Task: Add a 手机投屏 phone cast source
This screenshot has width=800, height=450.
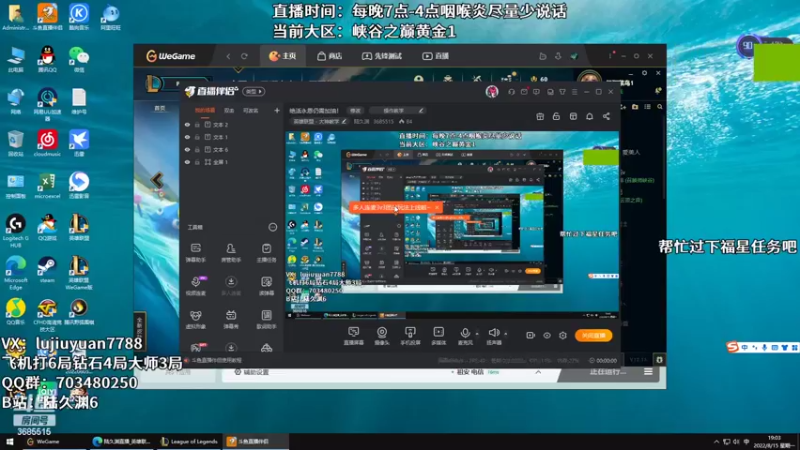Action: coord(410,336)
